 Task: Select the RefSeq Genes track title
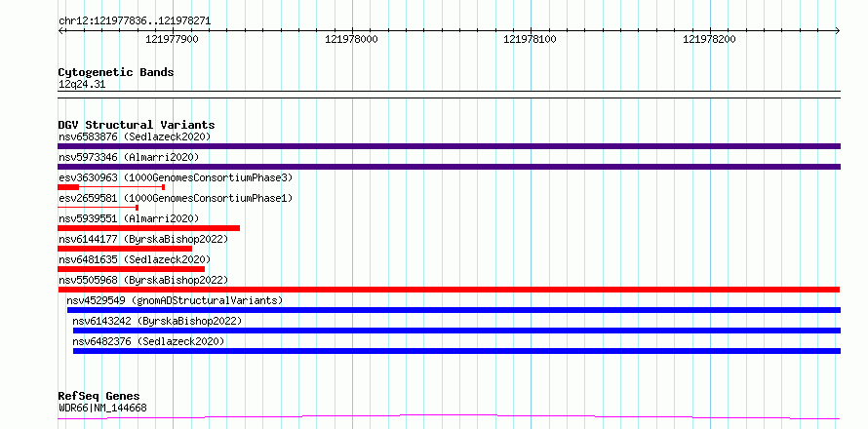[x=99, y=397]
